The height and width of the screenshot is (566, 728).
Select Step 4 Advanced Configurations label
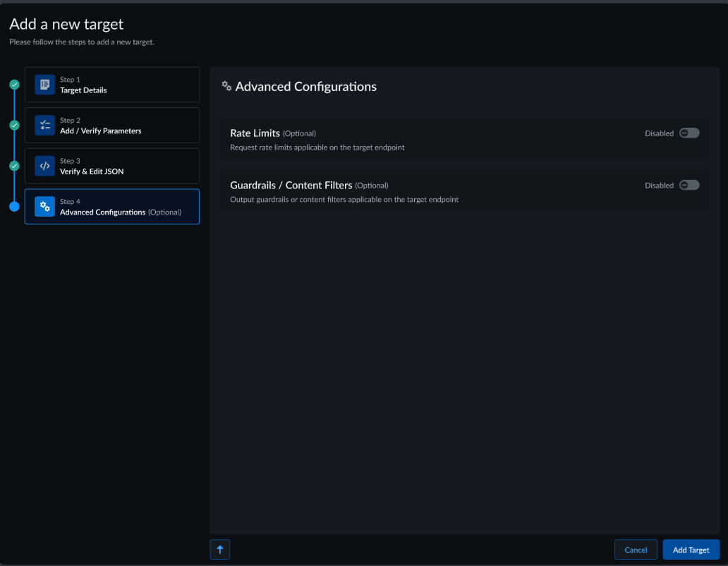[x=103, y=212]
